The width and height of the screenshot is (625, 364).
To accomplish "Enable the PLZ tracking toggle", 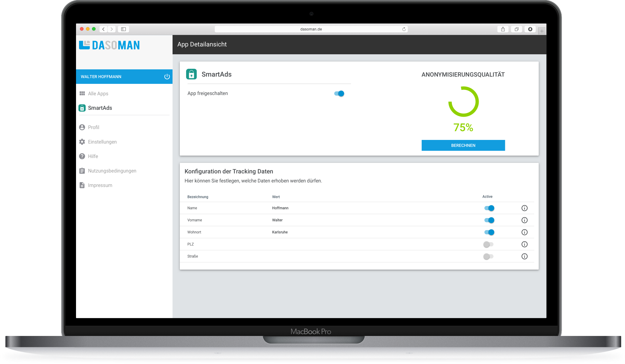I will coord(488,244).
